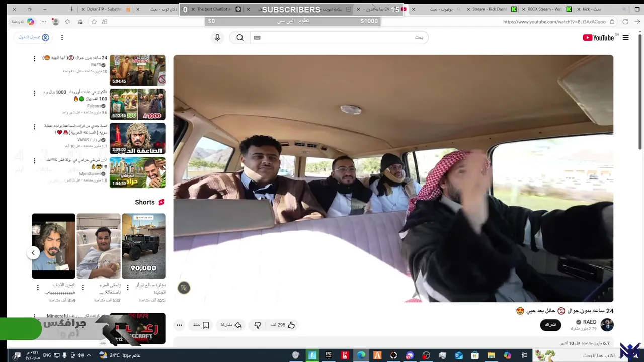Open the browser profile avatar icon
Viewport: 644px width, 362px height.
(x=55, y=22)
